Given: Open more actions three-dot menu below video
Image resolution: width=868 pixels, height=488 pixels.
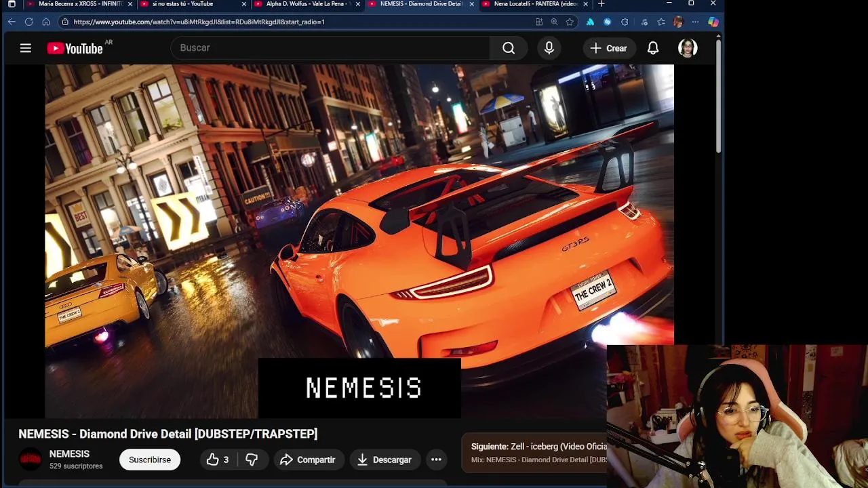Looking at the screenshot, I should point(436,460).
